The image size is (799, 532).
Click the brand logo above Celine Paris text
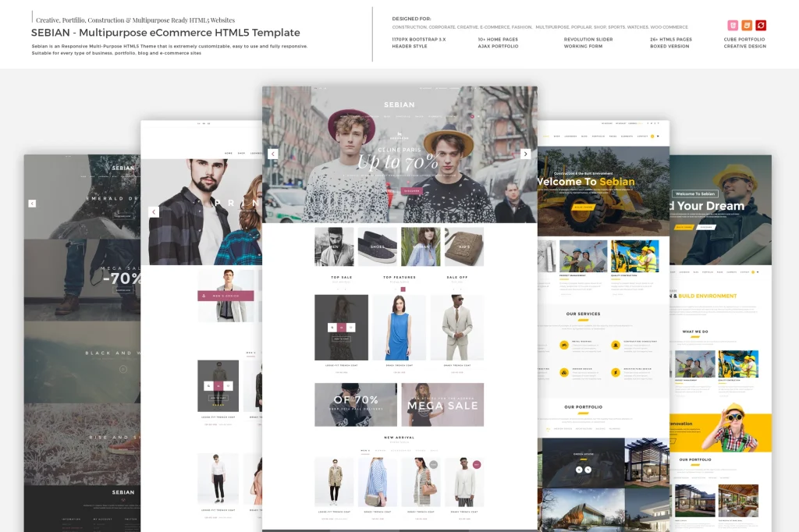399,136
